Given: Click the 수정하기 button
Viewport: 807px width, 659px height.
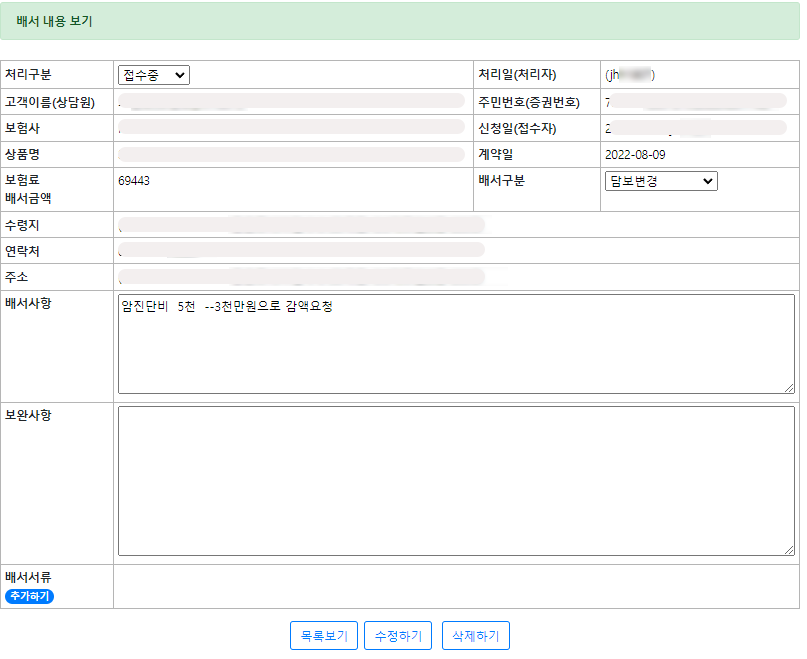Looking at the screenshot, I should (398, 636).
